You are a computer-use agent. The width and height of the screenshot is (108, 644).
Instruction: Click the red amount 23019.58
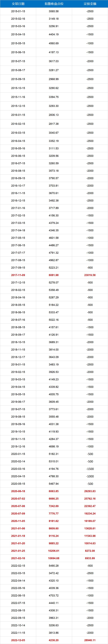[90, 275]
